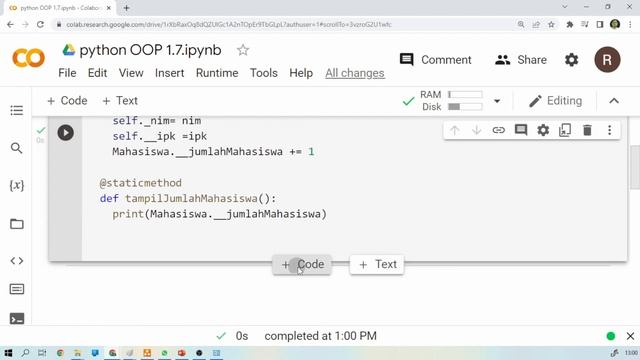The image size is (640, 360).
Task: Insert text cell below with hover + Text
Action: [377, 264]
